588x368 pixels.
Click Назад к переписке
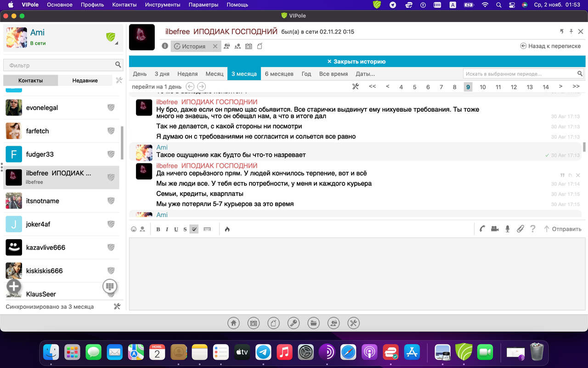click(550, 46)
